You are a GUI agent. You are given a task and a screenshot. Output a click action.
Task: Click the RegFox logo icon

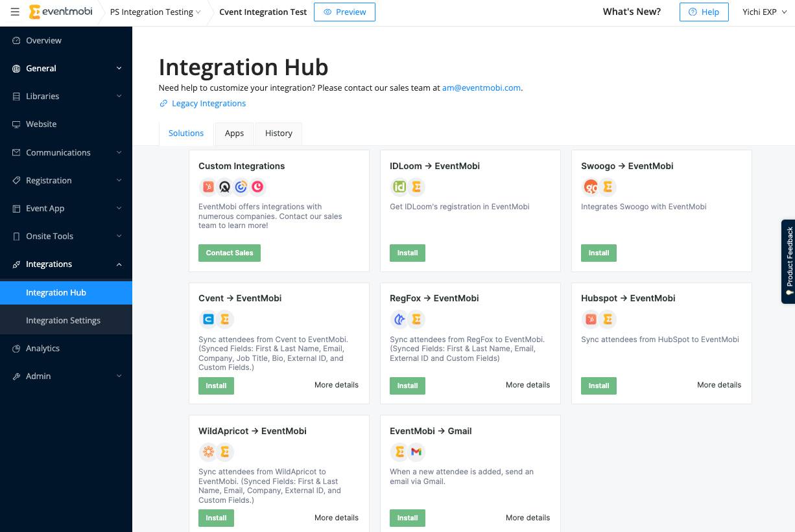coord(399,319)
